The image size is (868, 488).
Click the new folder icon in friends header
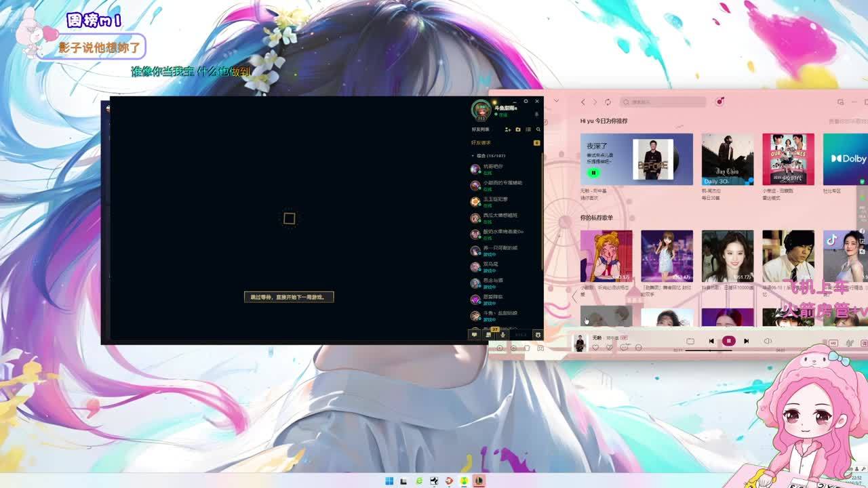[x=517, y=129]
